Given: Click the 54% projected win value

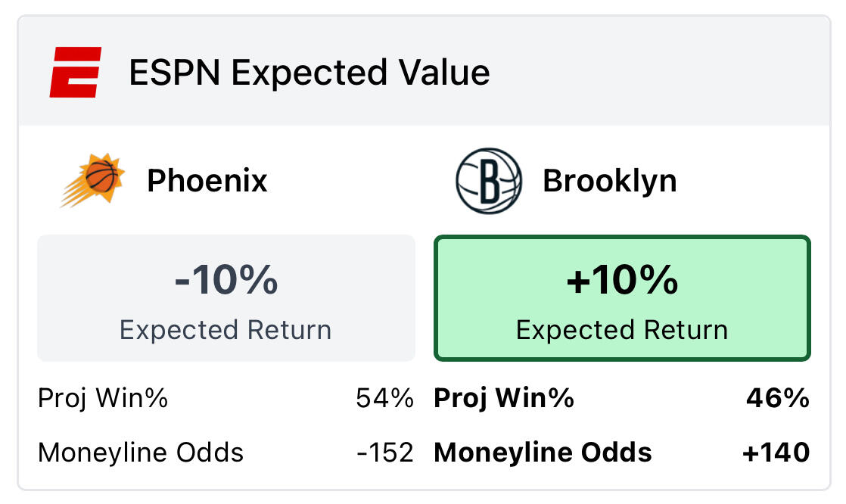Looking at the screenshot, I should (384, 398).
